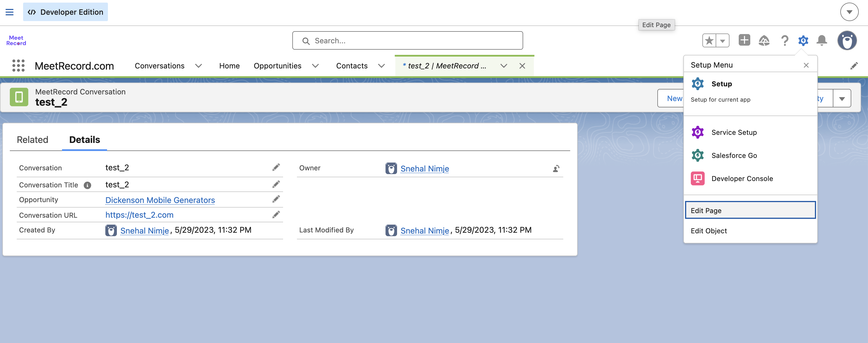Click the Salesforce Go gear icon
Viewport: 868px width, 343px height.
pyautogui.click(x=697, y=155)
